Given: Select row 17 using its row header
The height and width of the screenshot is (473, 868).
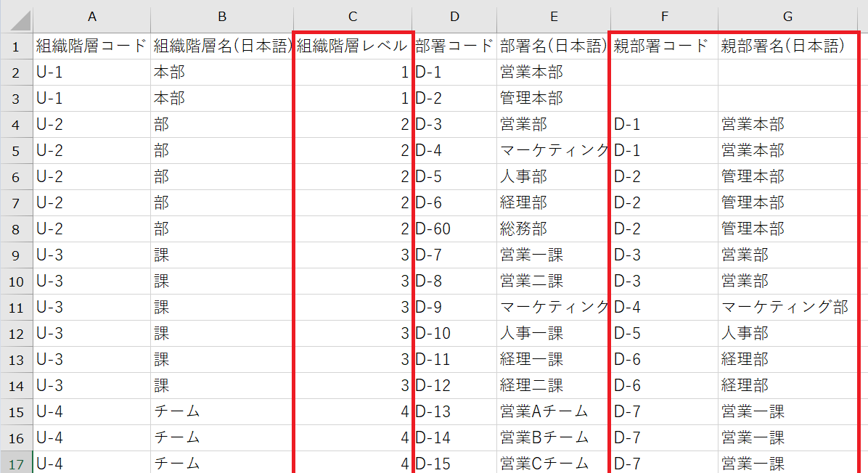Looking at the screenshot, I should [16, 463].
